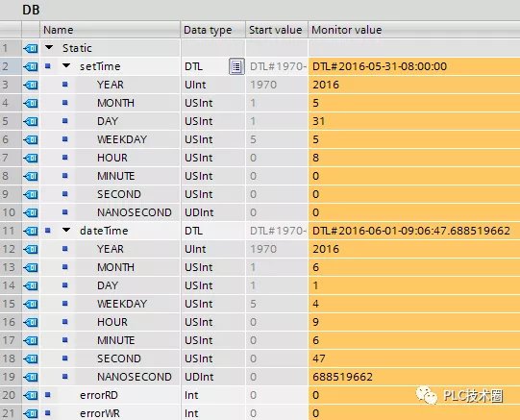This screenshot has width=520, height=420.
Task: Collapse the dateTime DTL structure
Action: (66, 230)
